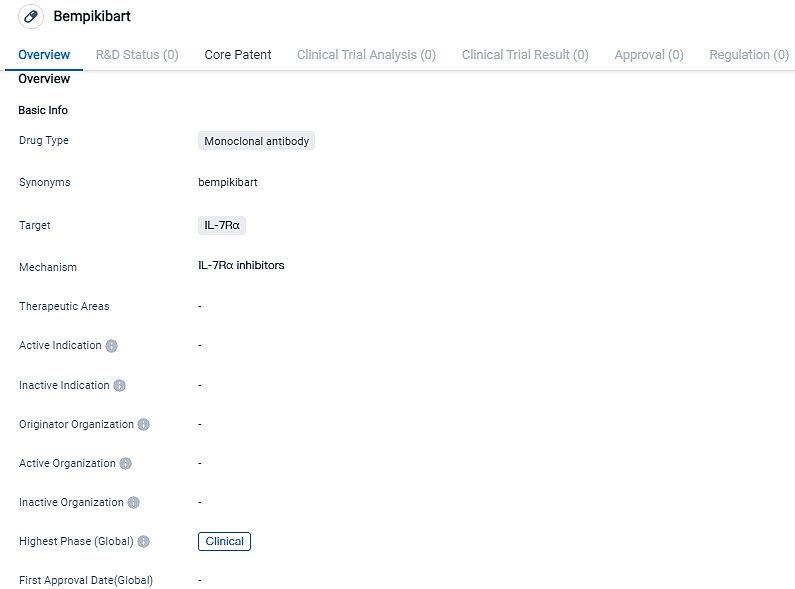795x589 pixels.
Task: Click the Monoclonal antibody drug type tag
Action: click(x=256, y=141)
